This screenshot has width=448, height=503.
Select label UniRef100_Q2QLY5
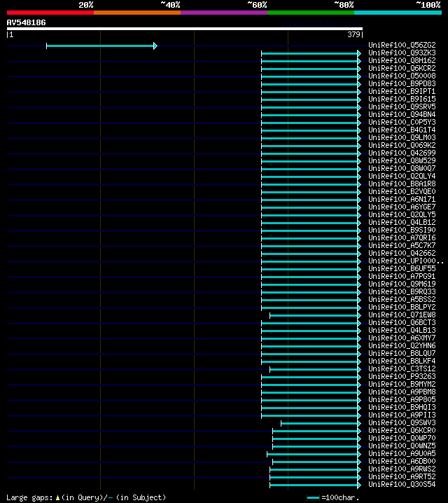[402, 214]
